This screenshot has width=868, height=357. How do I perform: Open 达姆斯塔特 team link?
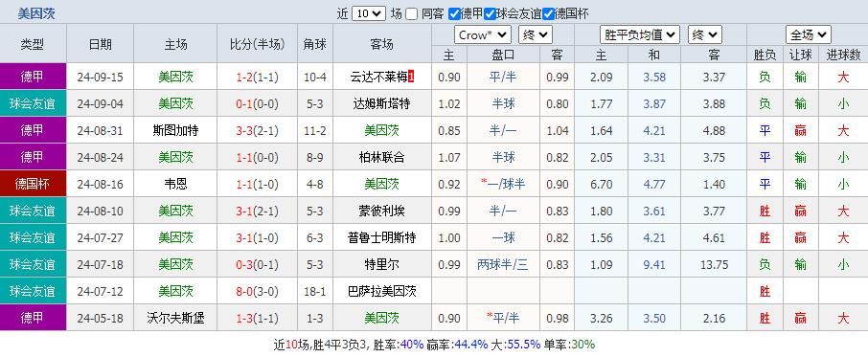pos(382,104)
